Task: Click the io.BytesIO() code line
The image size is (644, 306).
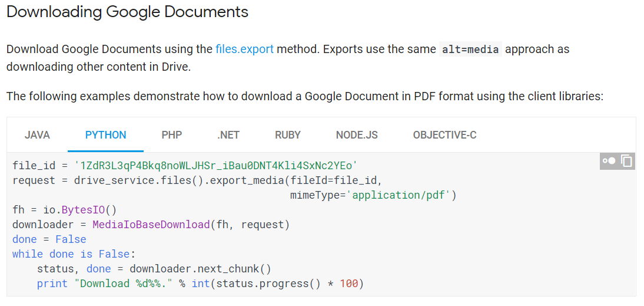Action: pos(65,210)
